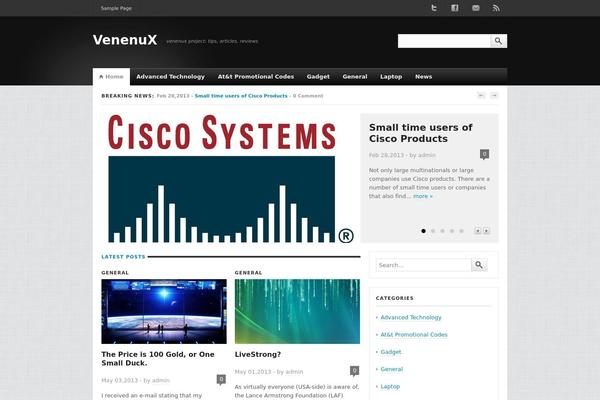Screen dimensions: 600x400
Task: Select third slider pagination dot
Action: pos(442,231)
